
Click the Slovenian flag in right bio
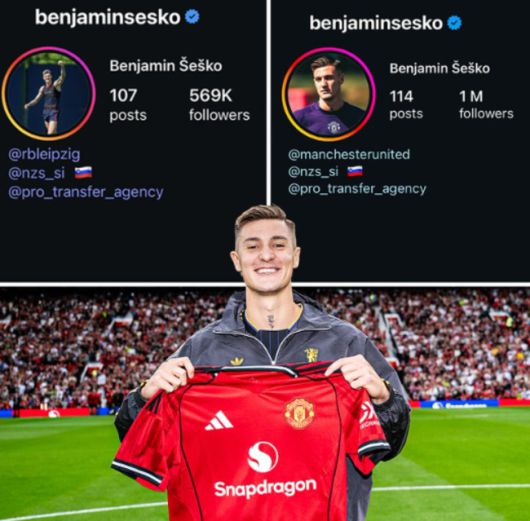coord(355,171)
